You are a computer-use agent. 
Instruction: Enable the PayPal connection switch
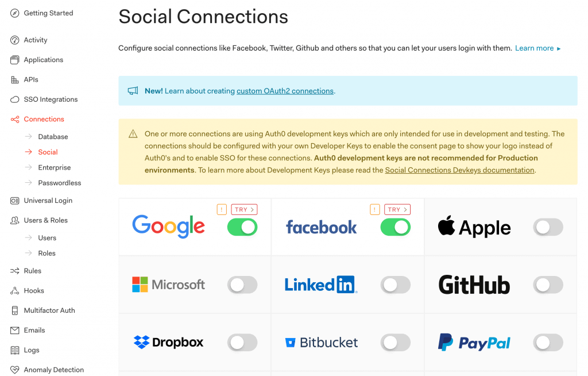point(548,343)
